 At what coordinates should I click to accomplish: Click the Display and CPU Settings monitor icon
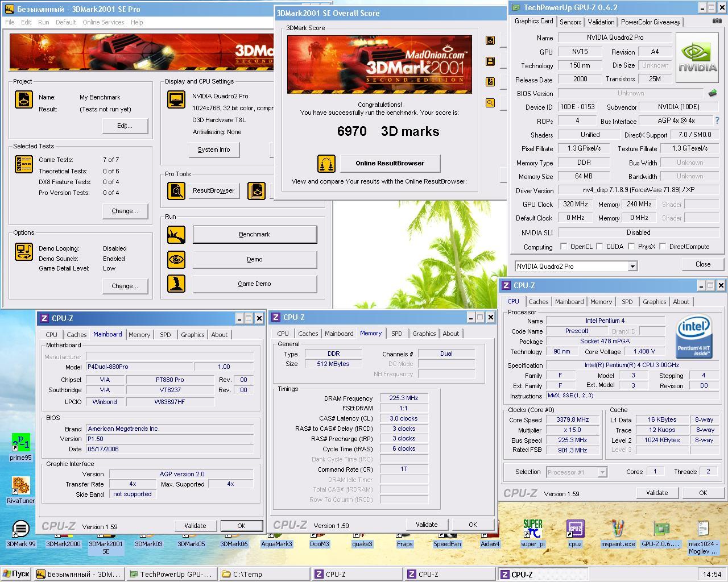click(x=176, y=99)
